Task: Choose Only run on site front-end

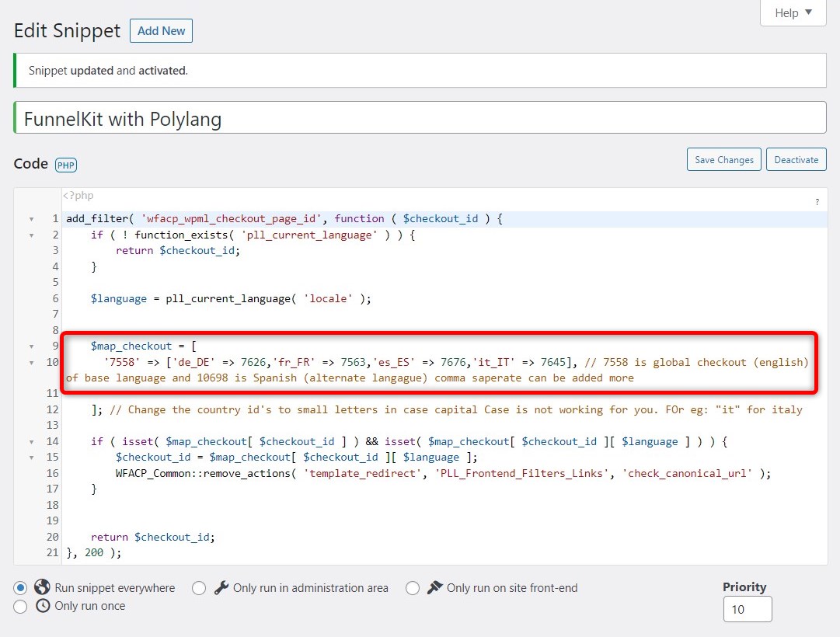Action: point(413,588)
